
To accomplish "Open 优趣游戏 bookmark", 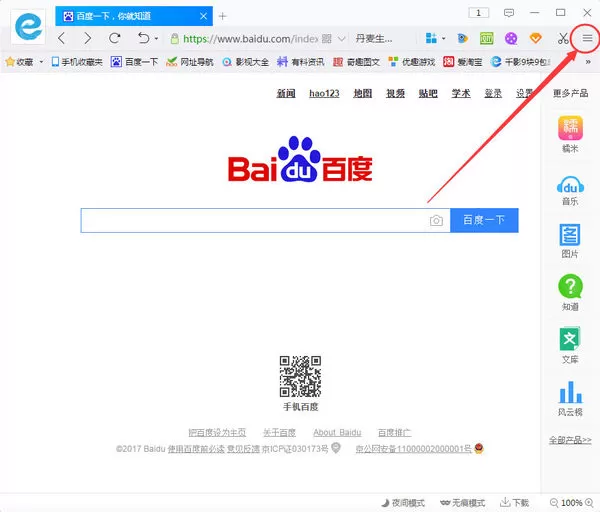I will pyautogui.click(x=412, y=62).
